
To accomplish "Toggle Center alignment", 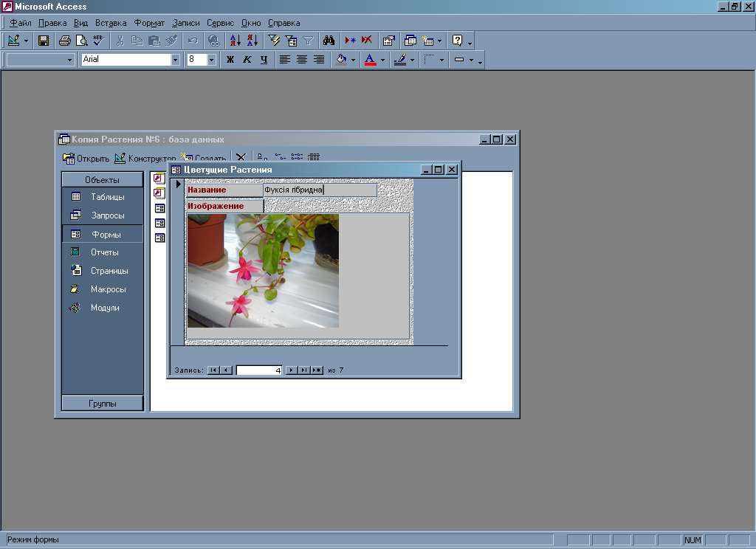I will tap(302, 59).
